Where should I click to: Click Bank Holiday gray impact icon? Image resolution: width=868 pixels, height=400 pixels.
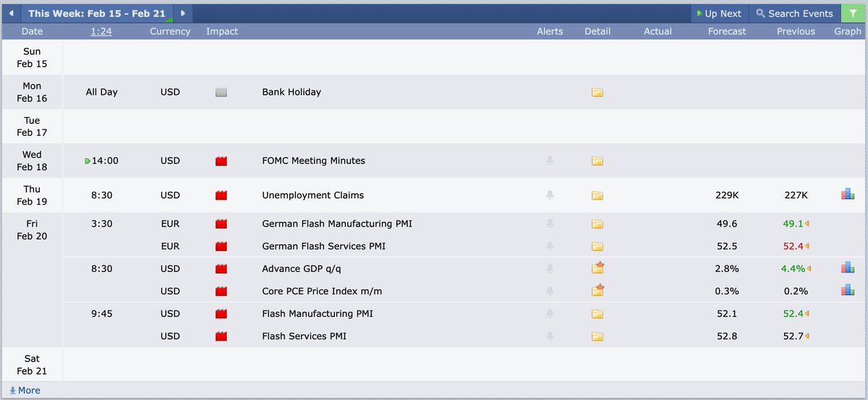coord(221,92)
